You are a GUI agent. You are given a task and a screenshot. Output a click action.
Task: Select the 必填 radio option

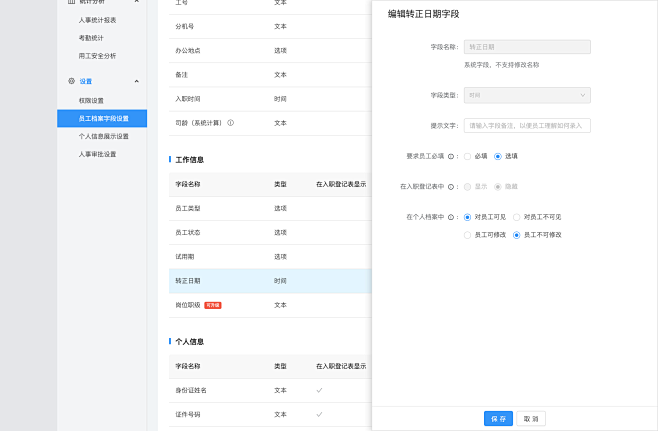[x=467, y=157]
